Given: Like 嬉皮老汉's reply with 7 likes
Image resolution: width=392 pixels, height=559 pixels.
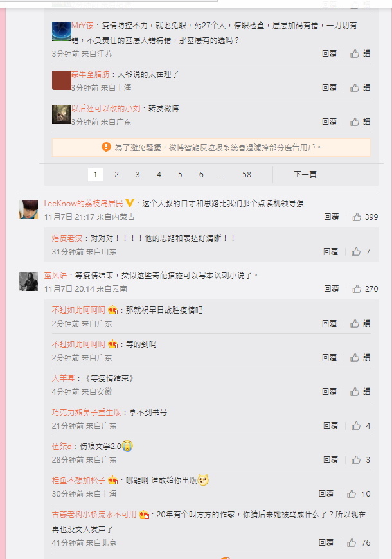Looking at the screenshot, I should pos(361,252).
